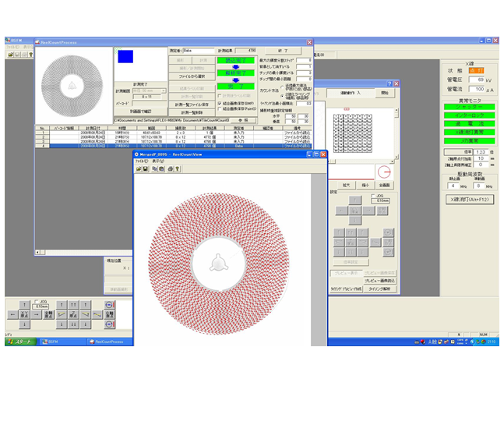Click XY原点 button in bottom jog panel

(24, 314)
